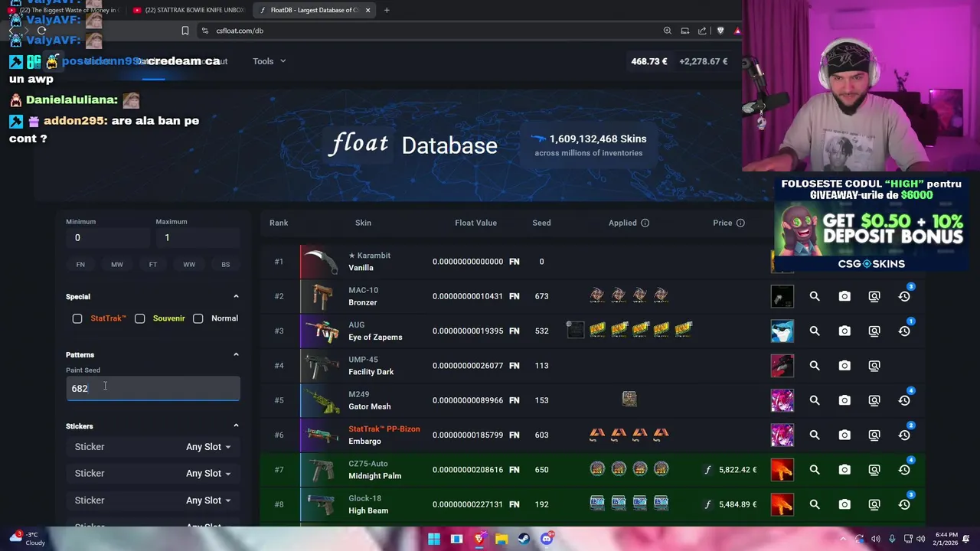
Task: Click the search icon in the Glock-18 High Beam row
Action: click(815, 504)
